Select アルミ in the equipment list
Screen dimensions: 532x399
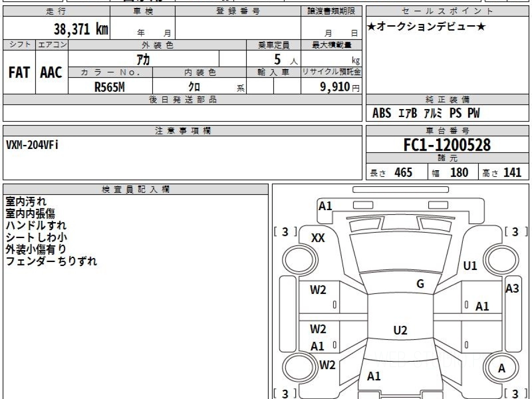tap(433, 113)
